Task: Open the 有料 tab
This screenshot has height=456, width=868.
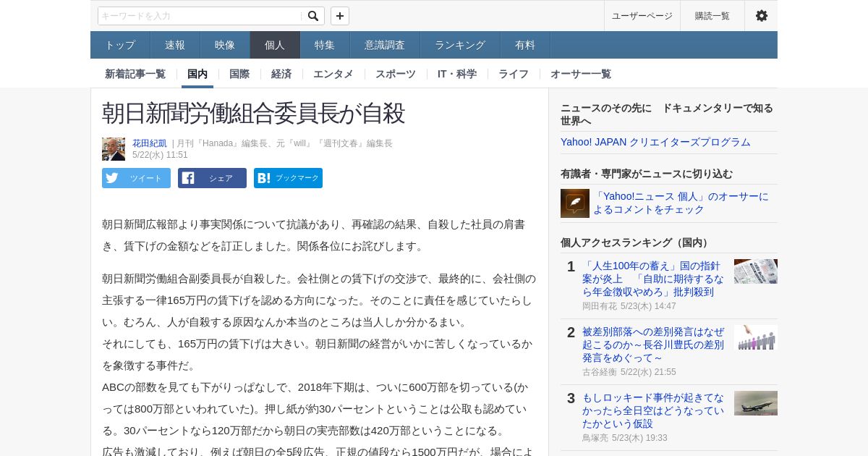Action: click(525, 45)
